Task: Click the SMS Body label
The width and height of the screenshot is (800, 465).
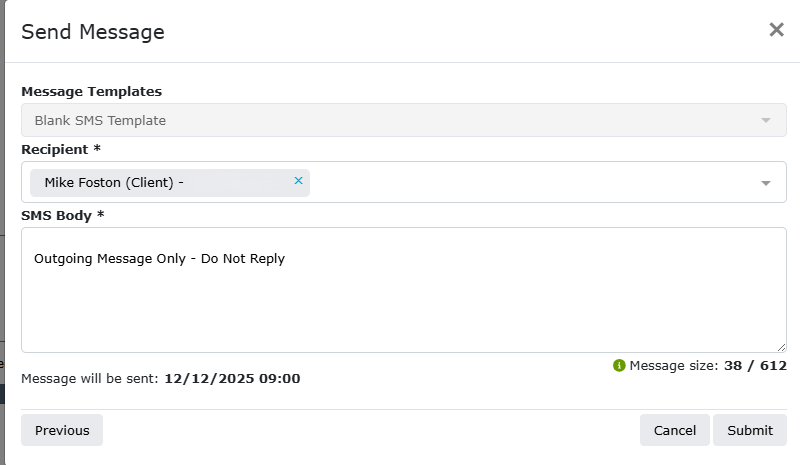Action: pos(62,215)
